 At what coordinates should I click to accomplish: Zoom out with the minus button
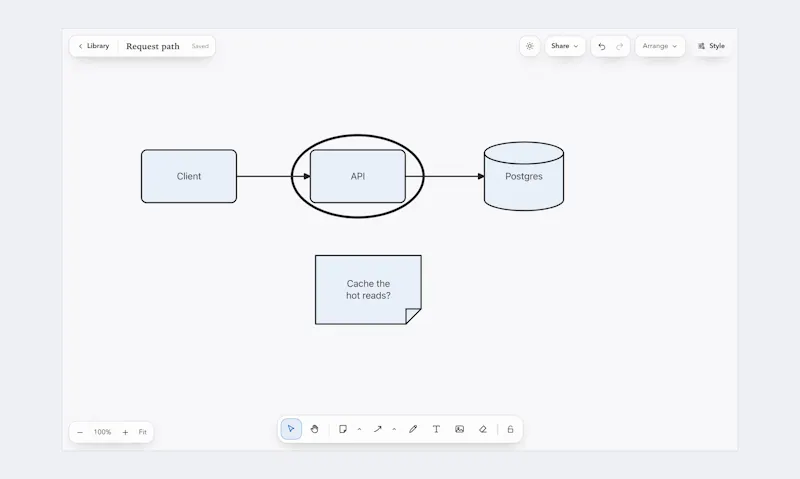80,432
